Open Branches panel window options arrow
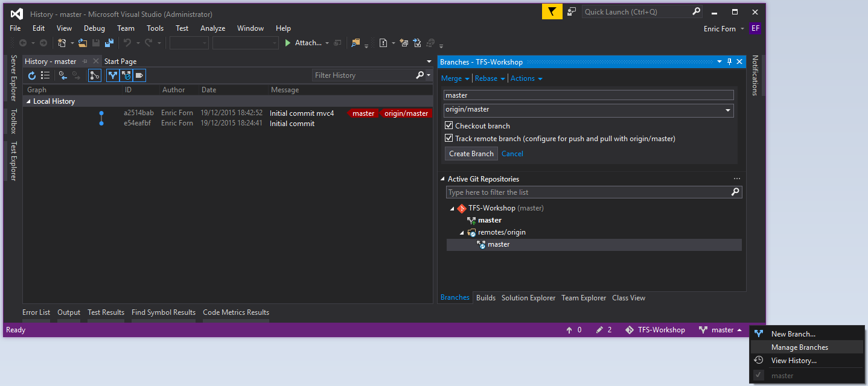The height and width of the screenshot is (386, 868). tap(719, 62)
